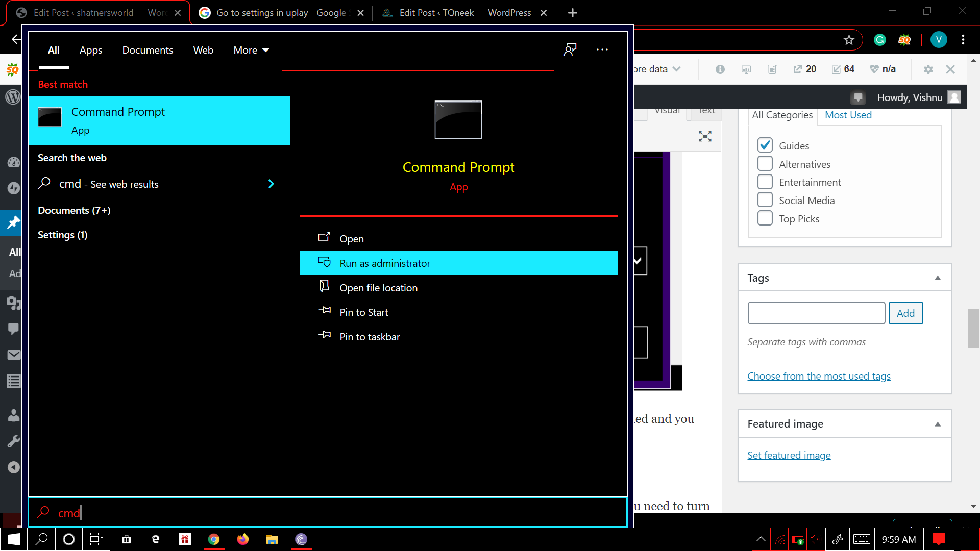
Task: Toggle the Guides category checkbox
Action: click(765, 145)
